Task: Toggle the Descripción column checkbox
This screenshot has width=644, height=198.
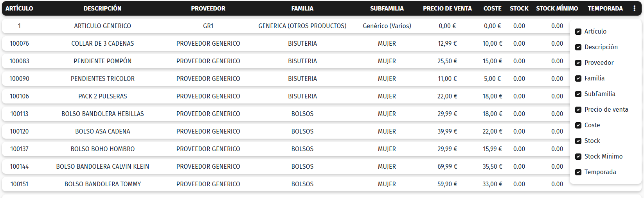Action: tap(578, 47)
